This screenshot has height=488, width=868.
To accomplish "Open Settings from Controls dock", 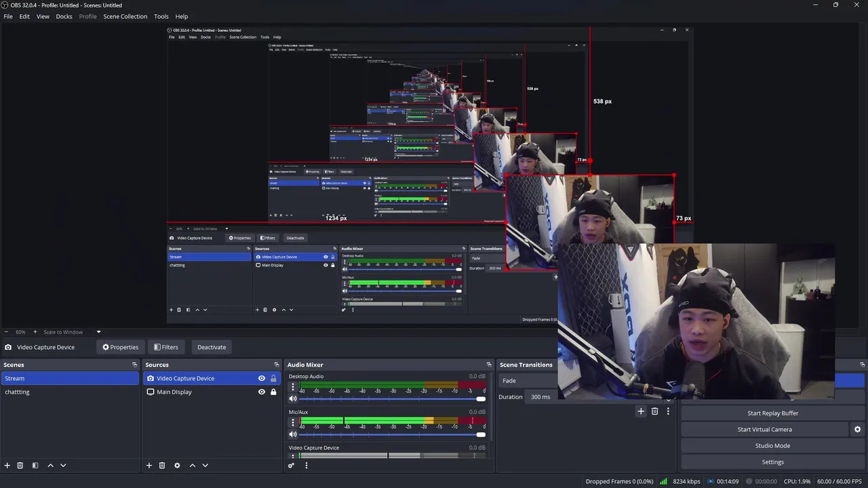I will (x=772, y=462).
